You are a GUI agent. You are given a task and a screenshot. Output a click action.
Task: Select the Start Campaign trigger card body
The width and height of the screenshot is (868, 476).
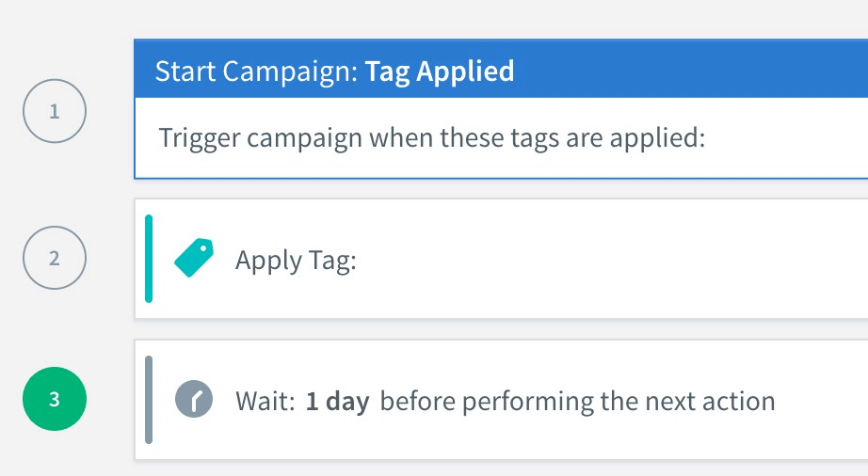click(x=501, y=138)
